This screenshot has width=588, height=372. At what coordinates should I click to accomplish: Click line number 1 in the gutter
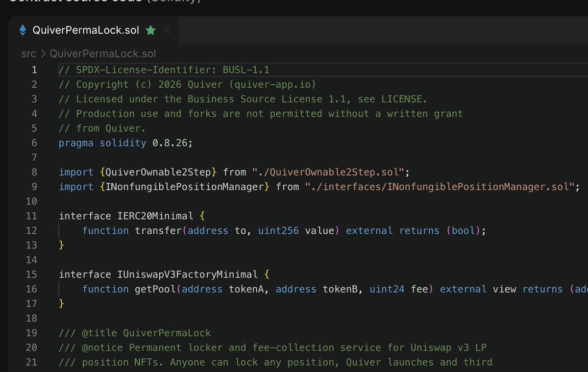pos(34,70)
